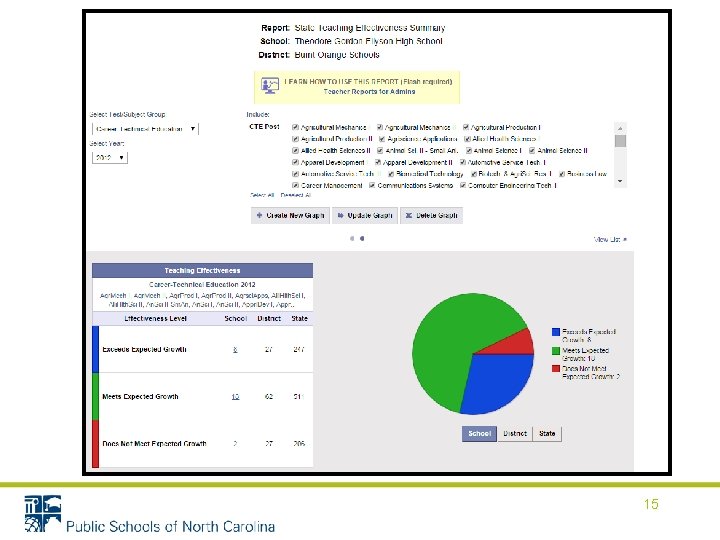Toggle the Apparel Development II checkbox
Viewport: 720px width, 540px height.
click(378, 162)
